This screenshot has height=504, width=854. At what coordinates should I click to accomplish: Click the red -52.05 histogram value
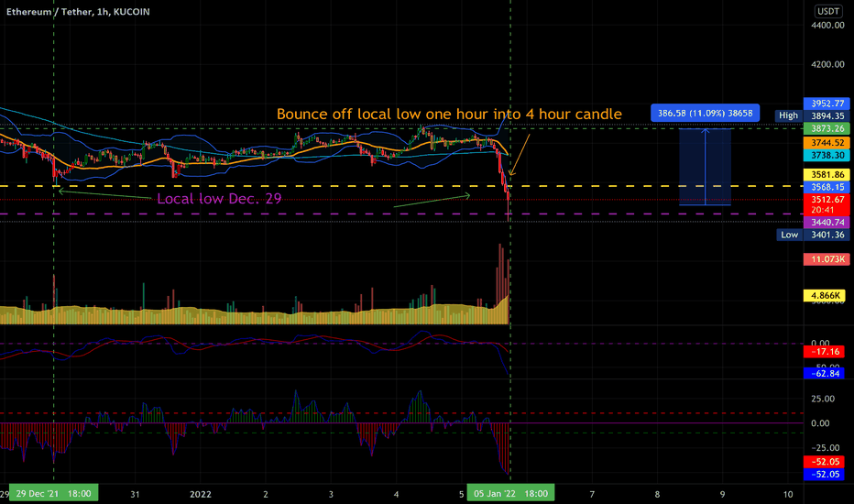[825, 462]
